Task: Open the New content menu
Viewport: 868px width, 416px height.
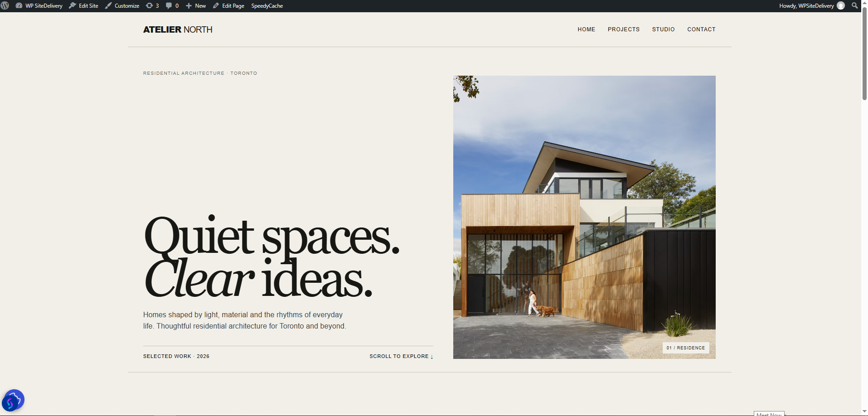Action: [x=196, y=6]
